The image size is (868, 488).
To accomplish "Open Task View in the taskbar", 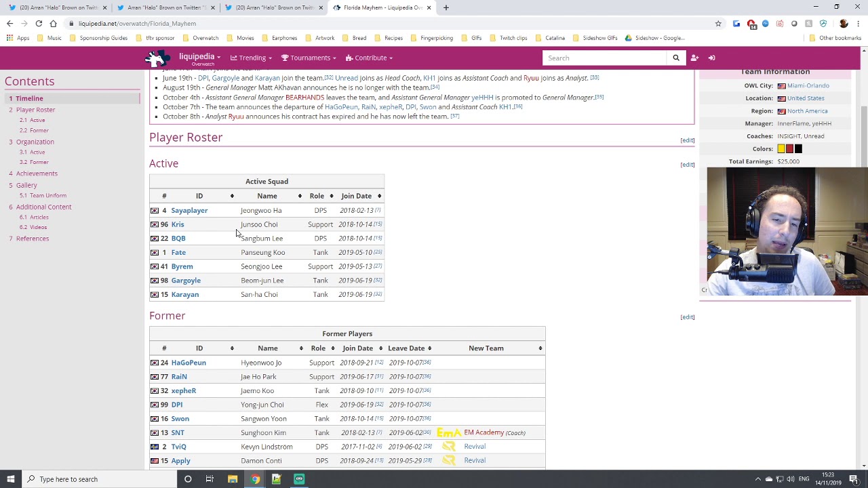I will 210,479.
